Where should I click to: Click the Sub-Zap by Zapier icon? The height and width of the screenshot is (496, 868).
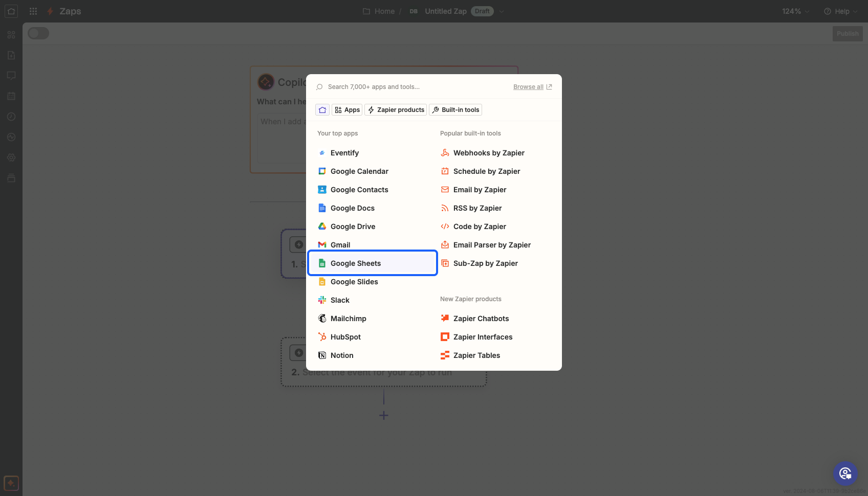445,263
